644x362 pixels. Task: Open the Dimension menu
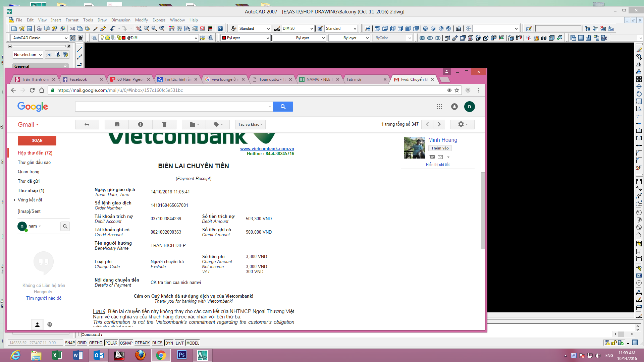click(x=121, y=20)
